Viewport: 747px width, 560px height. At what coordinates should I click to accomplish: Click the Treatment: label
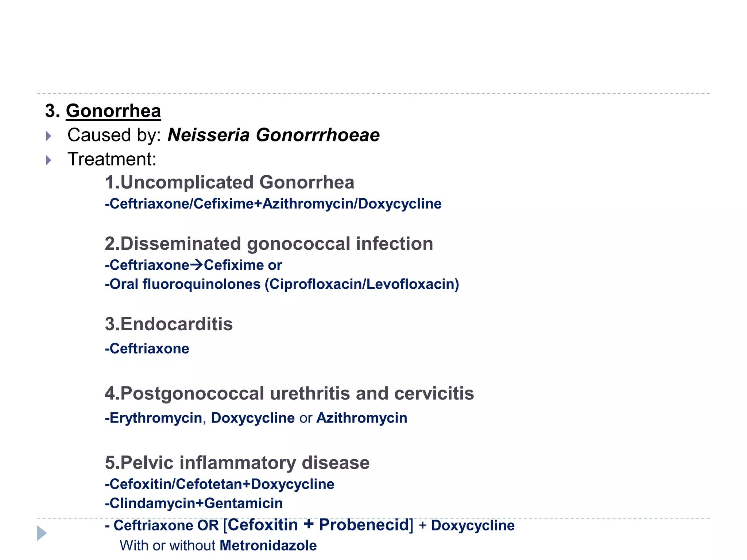tap(112, 159)
